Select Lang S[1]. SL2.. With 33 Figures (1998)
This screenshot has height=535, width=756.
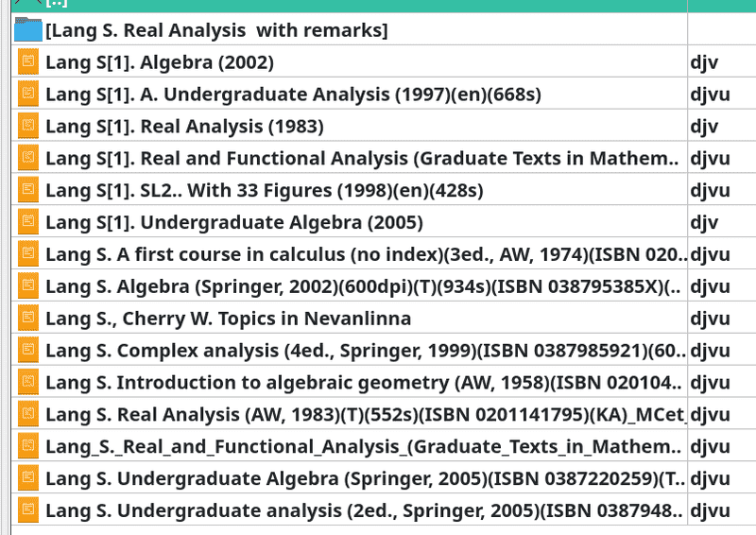coord(265,191)
